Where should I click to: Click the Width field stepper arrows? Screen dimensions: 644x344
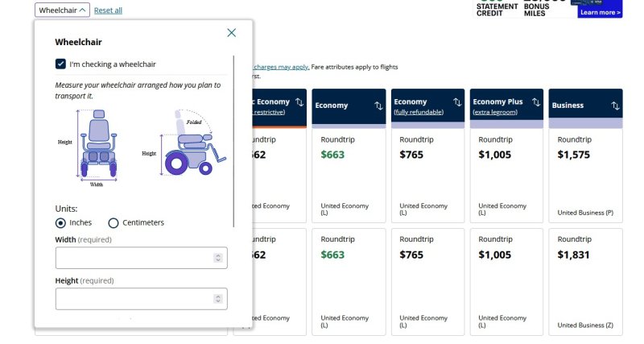218,258
